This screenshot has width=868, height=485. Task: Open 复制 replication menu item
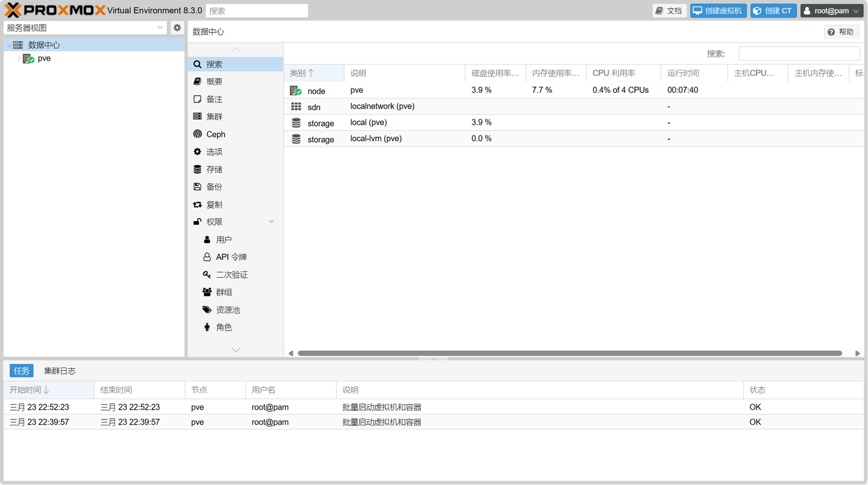(x=235, y=205)
